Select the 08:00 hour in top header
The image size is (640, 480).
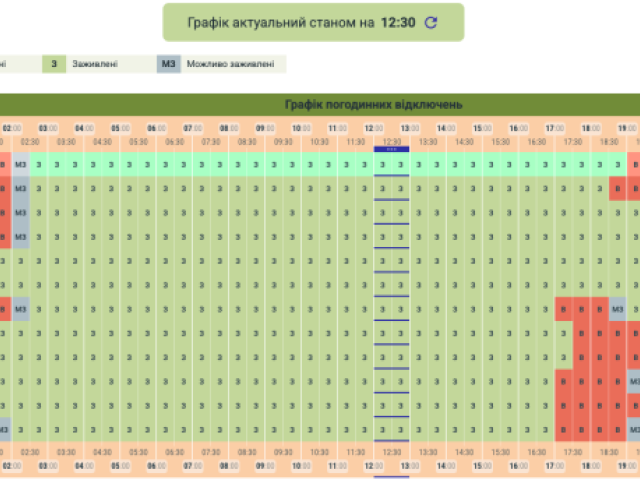pos(229,128)
